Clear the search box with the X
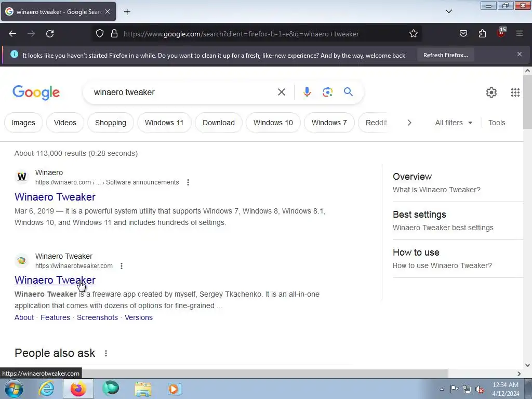 [281, 92]
